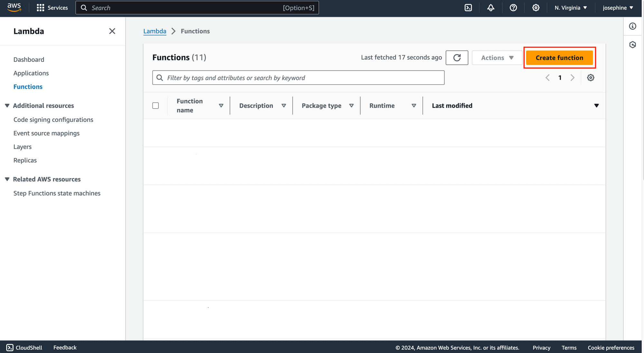The width and height of the screenshot is (644, 353).
Task: Navigate to Applications section
Action: pos(31,73)
